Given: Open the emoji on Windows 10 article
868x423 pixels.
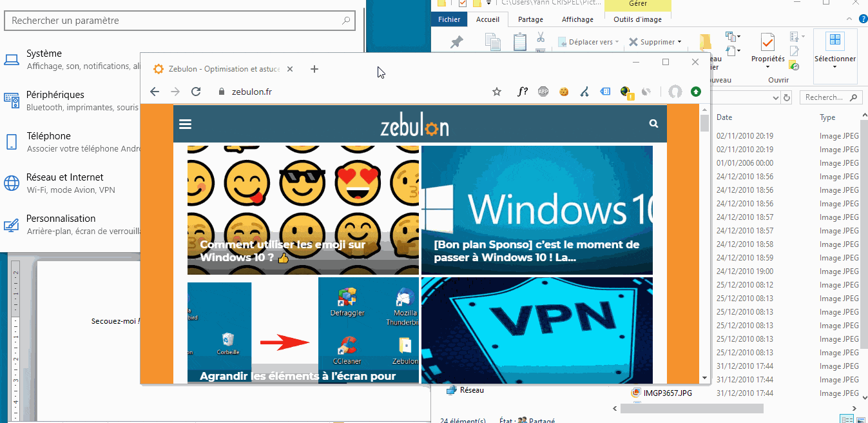Looking at the screenshot, I should tap(303, 210).
